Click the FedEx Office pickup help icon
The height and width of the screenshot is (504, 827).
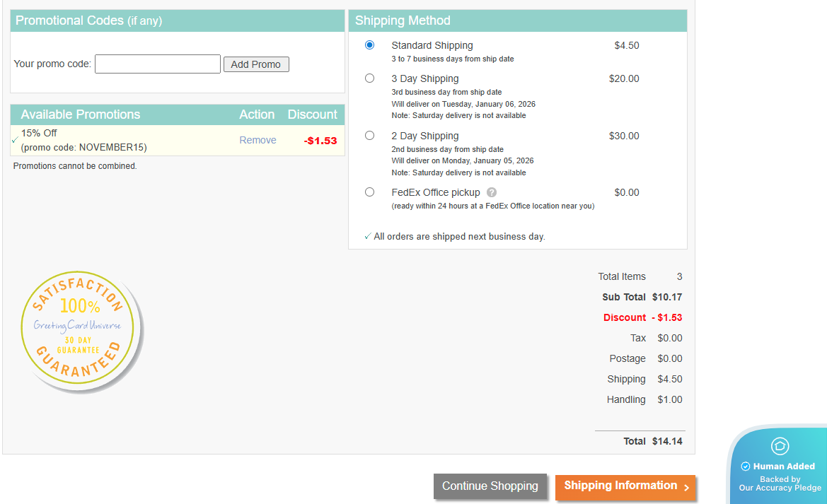coord(492,192)
